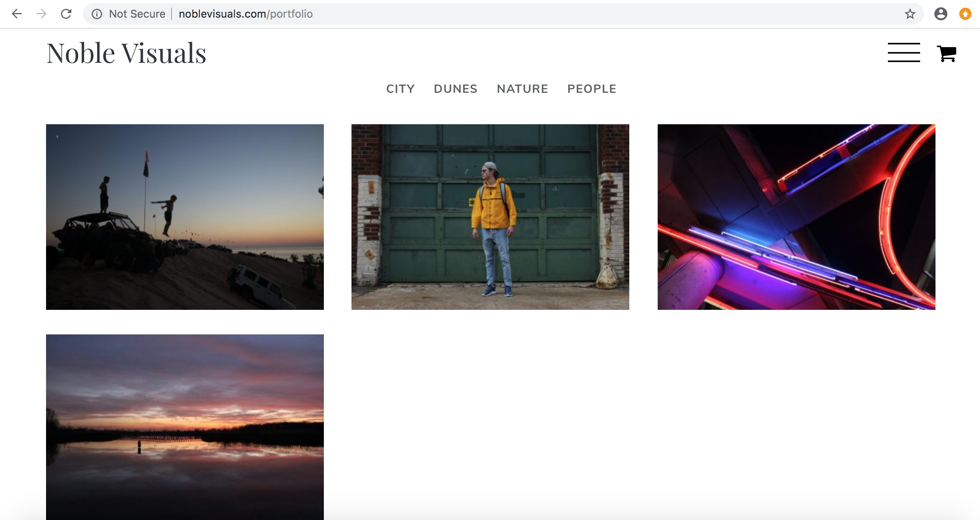Select the DUNES category

coord(455,89)
